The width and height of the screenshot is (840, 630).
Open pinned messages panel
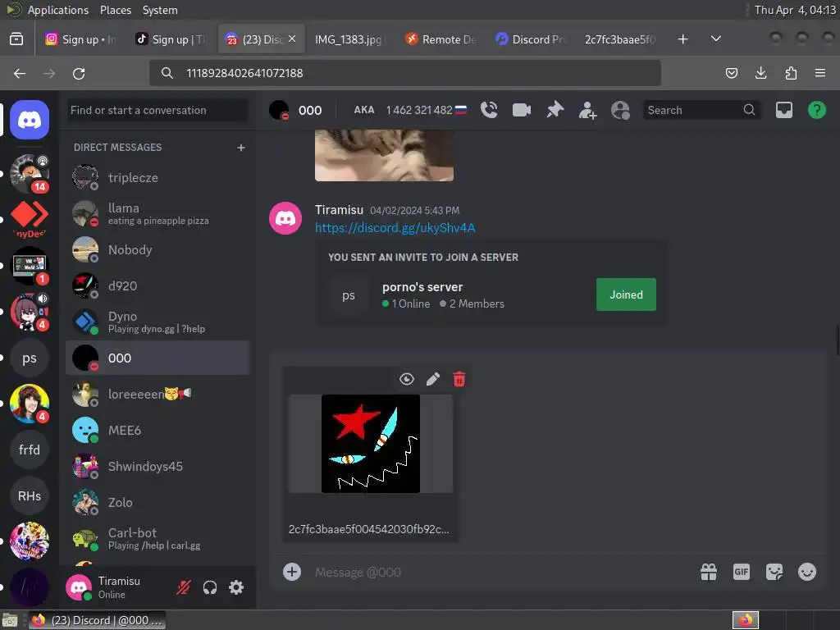coord(555,110)
